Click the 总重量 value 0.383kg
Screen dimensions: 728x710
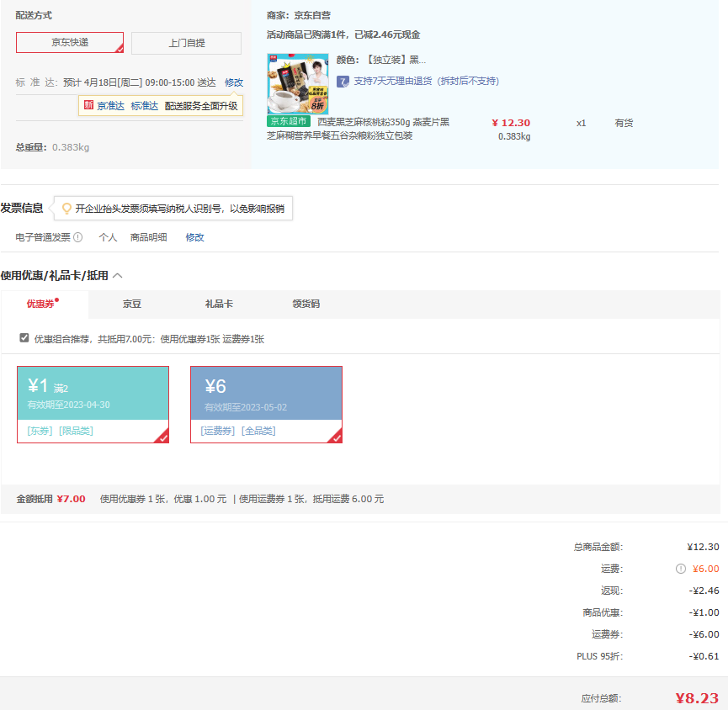coord(71,147)
